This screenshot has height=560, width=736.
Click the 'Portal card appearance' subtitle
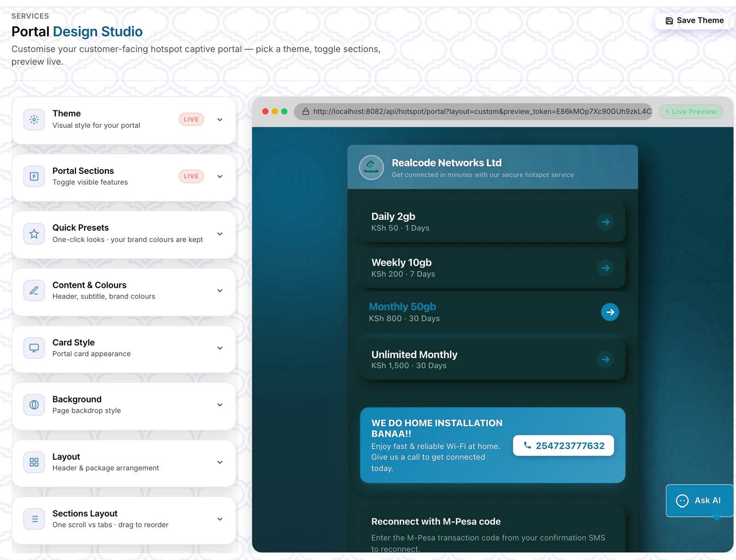tap(92, 354)
